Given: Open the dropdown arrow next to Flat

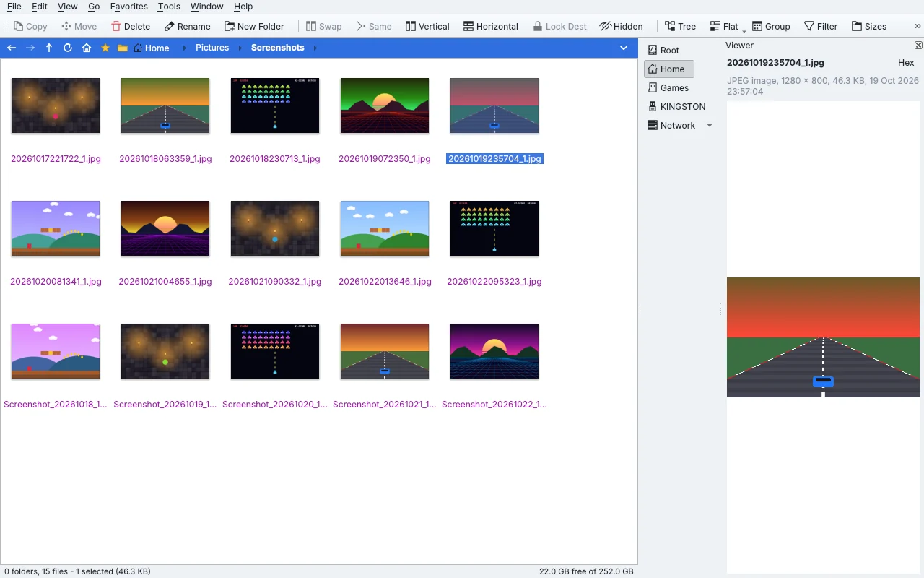Looking at the screenshot, I should click(x=744, y=30).
